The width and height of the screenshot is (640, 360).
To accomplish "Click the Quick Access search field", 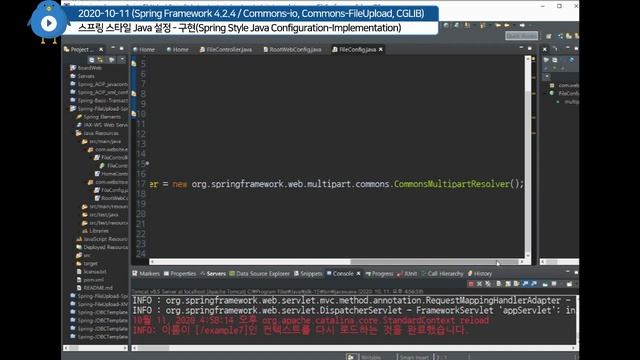I will tap(521, 36).
